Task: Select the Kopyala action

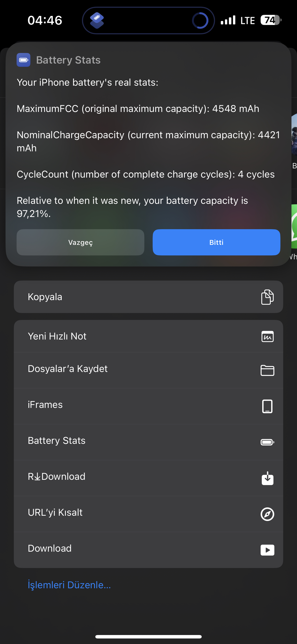Action: pyautogui.click(x=148, y=297)
